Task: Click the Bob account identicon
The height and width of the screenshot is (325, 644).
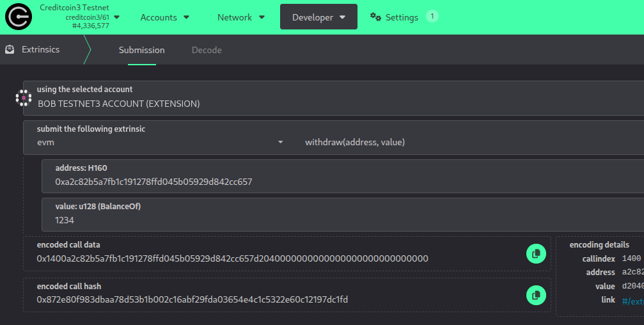Action: [24, 98]
